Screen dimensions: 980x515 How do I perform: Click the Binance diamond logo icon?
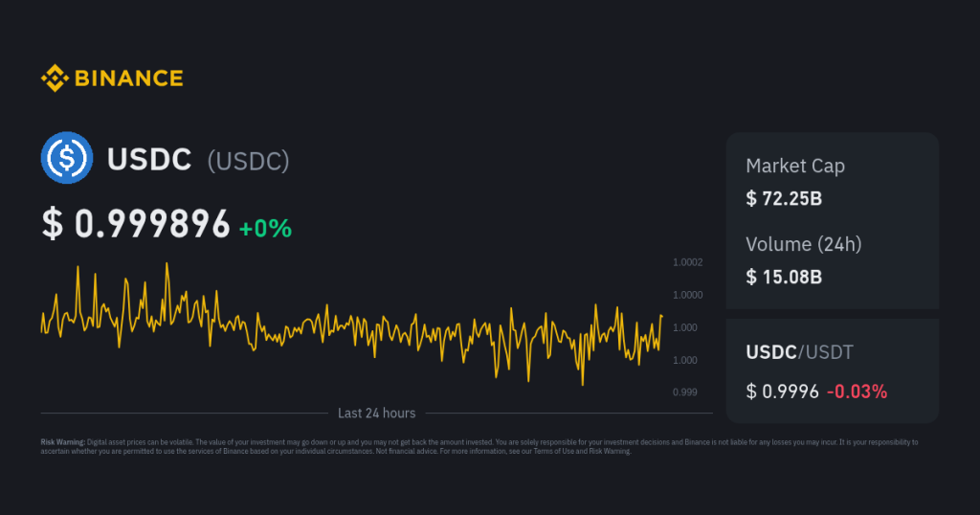(55, 78)
